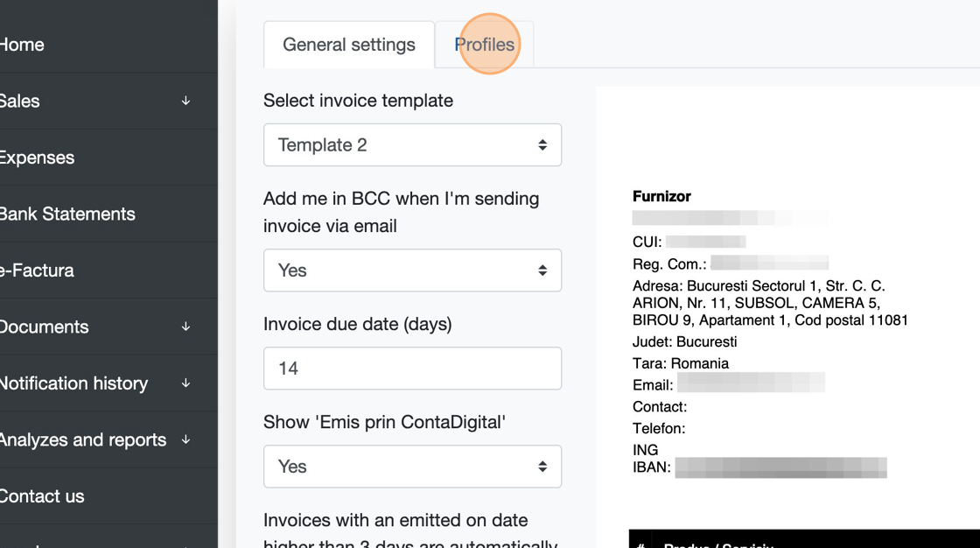Click the invoice preview Furnizor heading

[x=661, y=196]
